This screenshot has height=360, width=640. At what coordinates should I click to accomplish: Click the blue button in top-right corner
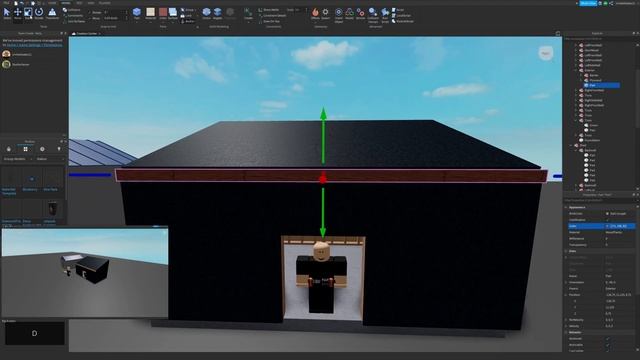(x=588, y=3)
